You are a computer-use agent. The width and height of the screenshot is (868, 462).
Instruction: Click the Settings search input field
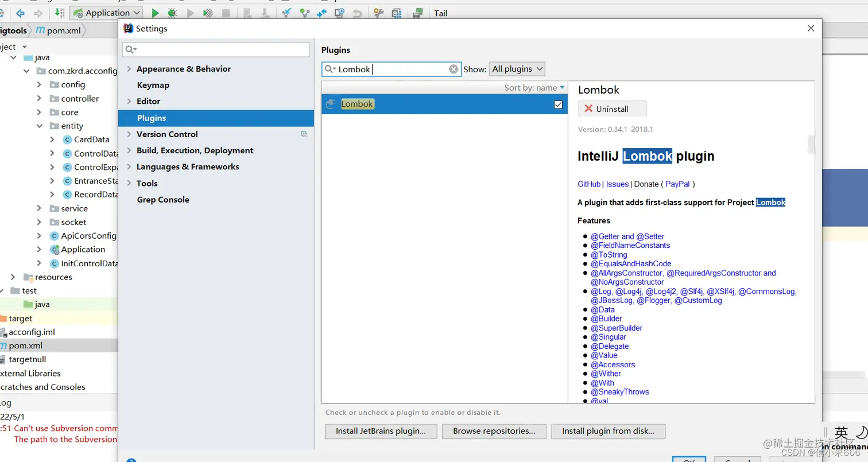tap(216, 50)
